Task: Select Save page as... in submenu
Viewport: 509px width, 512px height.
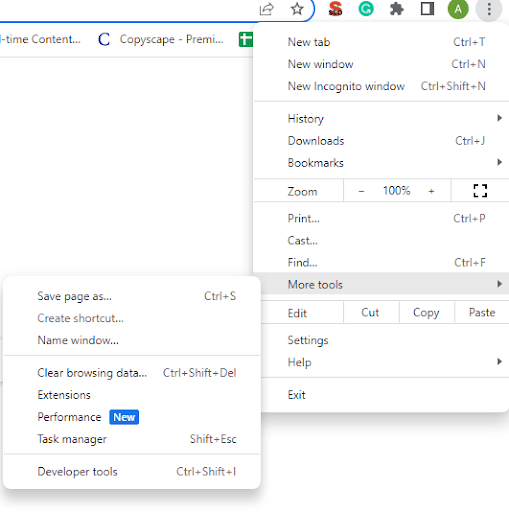Action: 132,296
